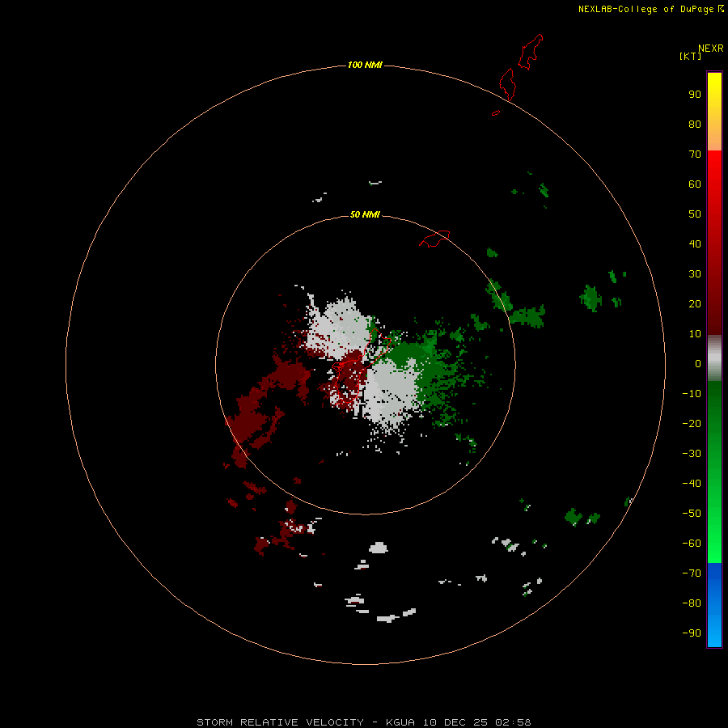Click the -70 value on velocity scale
Screen dimensions: 728x728
(x=692, y=573)
